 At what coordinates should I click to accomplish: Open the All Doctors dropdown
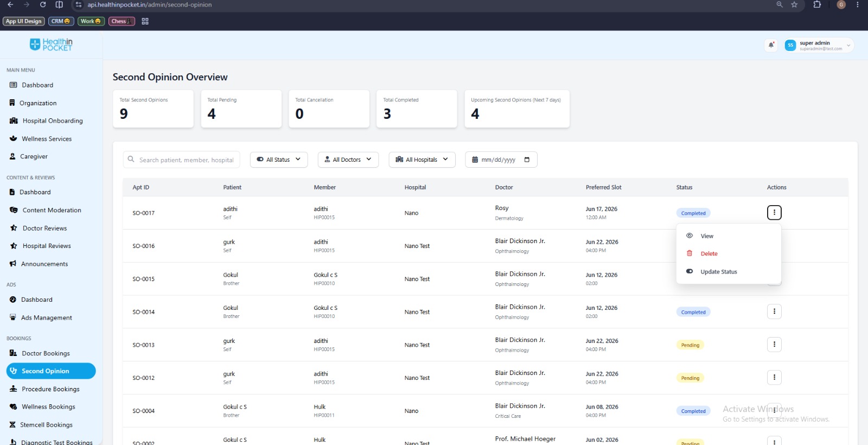click(348, 160)
